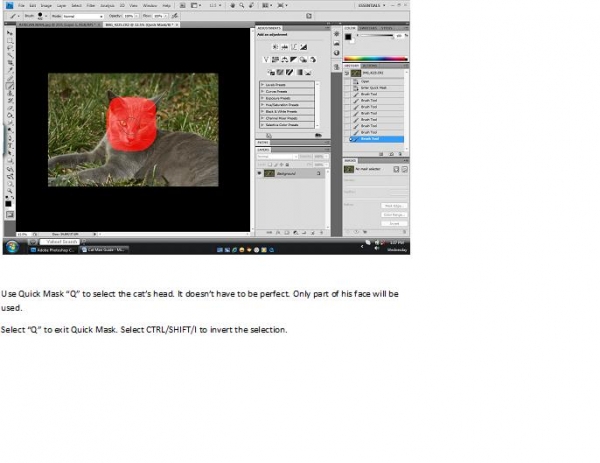Click the Selective Color adjustment icon
Viewport: 600px width, 463px height.
pos(308,72)
